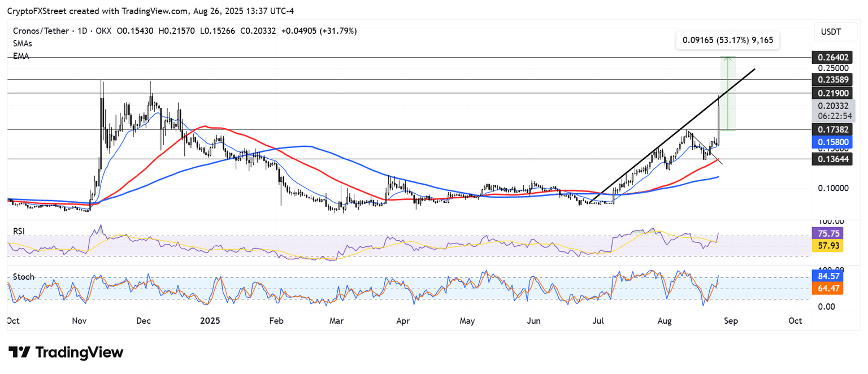Click the 0.26402 price level label
This screenshot has width=868, height=374.
[829, 57]
